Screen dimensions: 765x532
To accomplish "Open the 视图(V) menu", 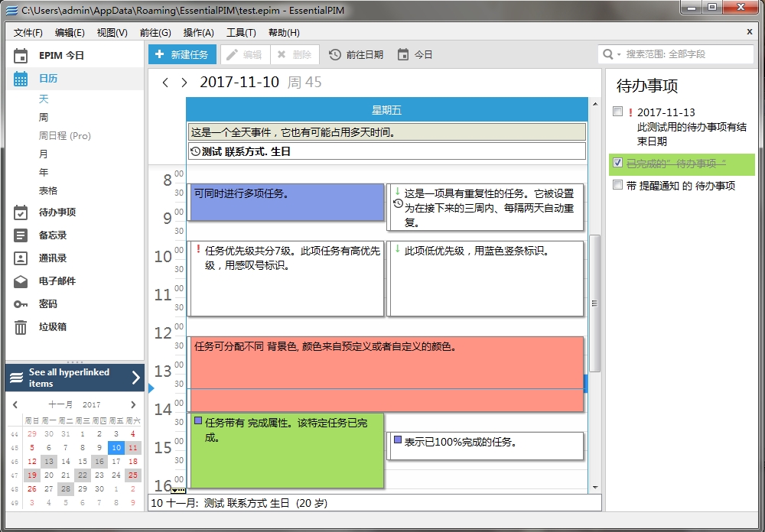I will coord(112,32).
